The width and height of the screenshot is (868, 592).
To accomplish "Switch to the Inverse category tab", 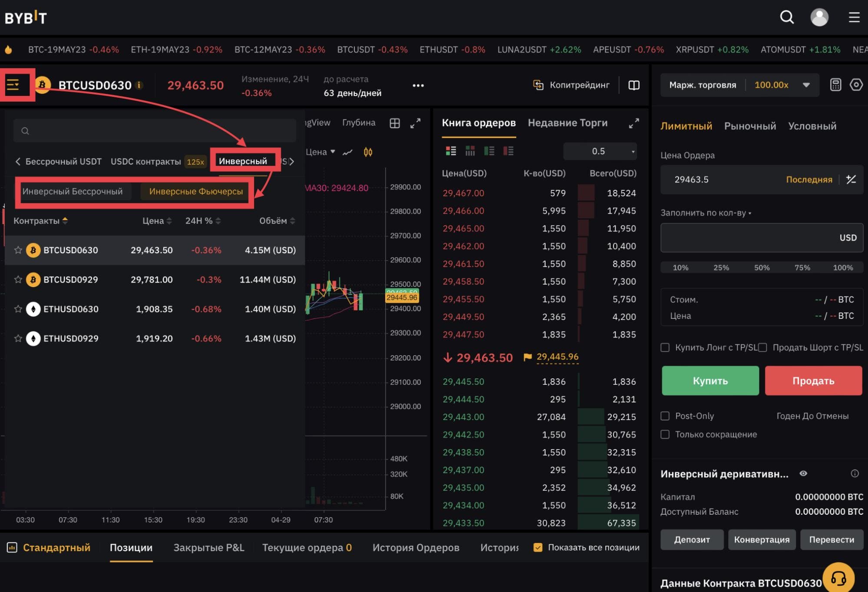I will [243, 161].
